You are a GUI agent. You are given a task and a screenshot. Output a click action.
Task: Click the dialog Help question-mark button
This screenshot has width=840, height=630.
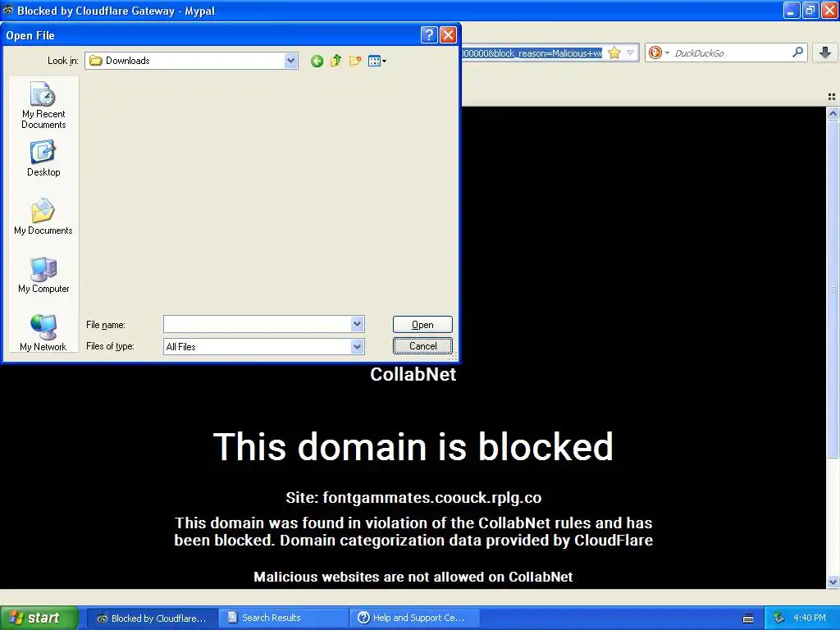tap(429, 34)
